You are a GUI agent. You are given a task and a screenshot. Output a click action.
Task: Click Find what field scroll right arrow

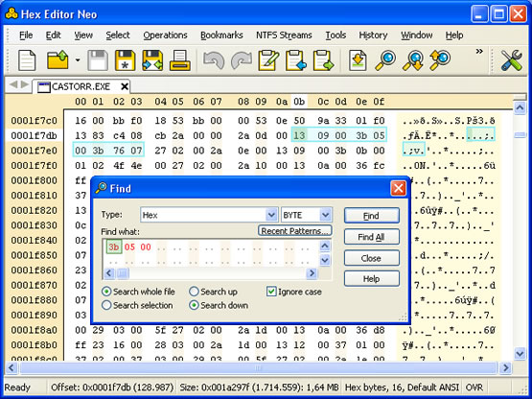[x=312, y=273]
